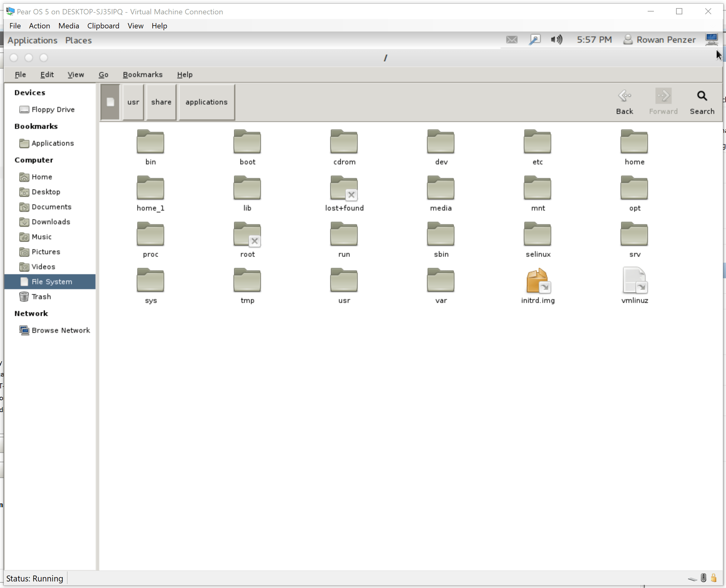Open the Bookmarks menu

(142, 75)
